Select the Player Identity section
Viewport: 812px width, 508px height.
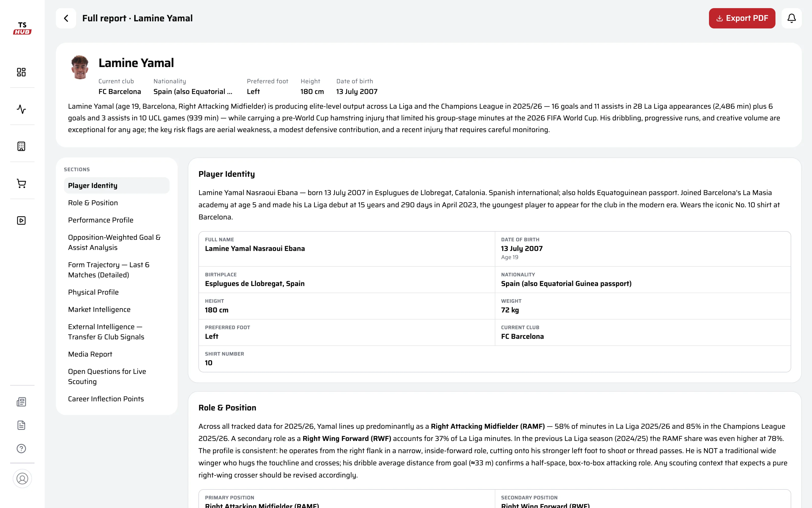[117, 185]
